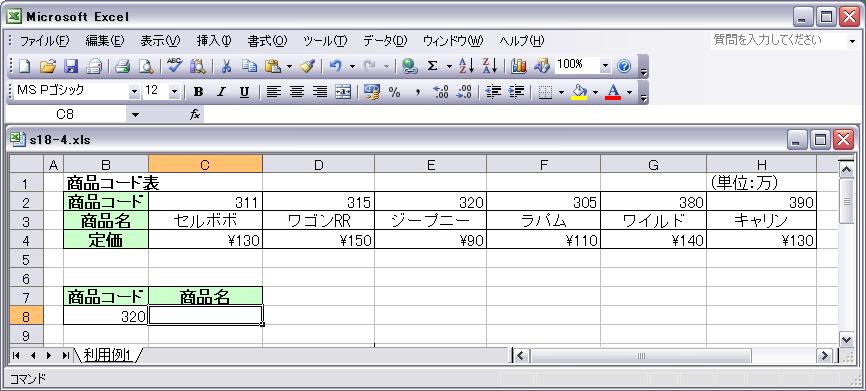Select the 利用例1 sheet tab
The image size is (866, 391).
108,355
